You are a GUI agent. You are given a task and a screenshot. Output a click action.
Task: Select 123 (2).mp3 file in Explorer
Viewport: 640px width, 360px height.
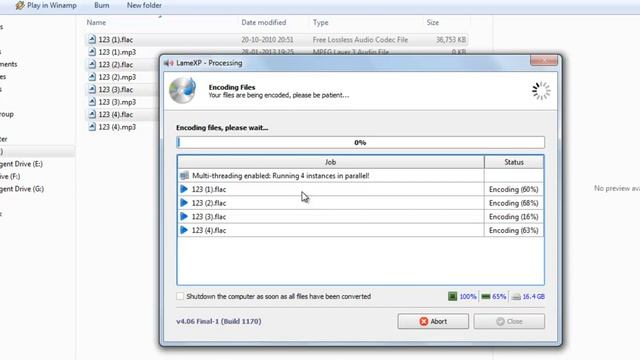coord(117,77)
